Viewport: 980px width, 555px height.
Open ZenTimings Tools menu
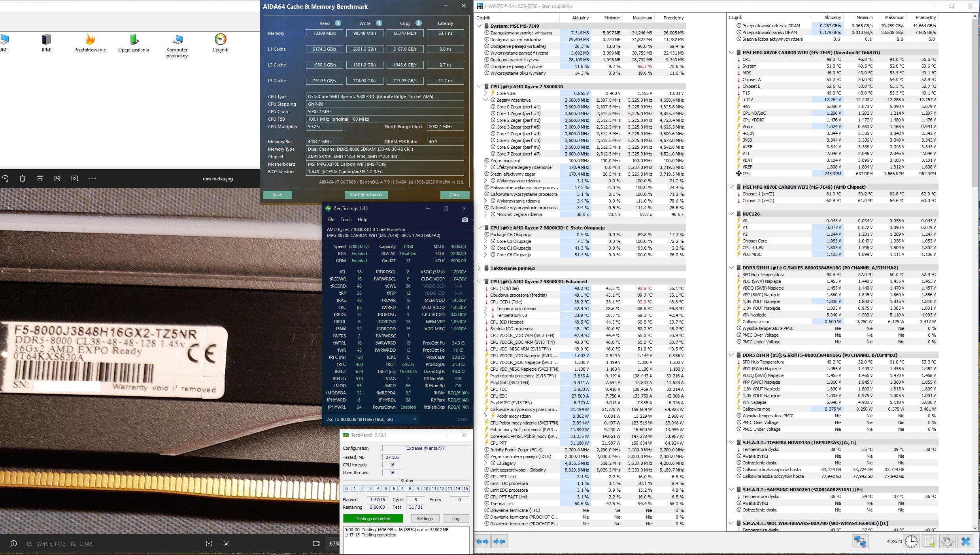pyautogui.click(x=346, y=220)
